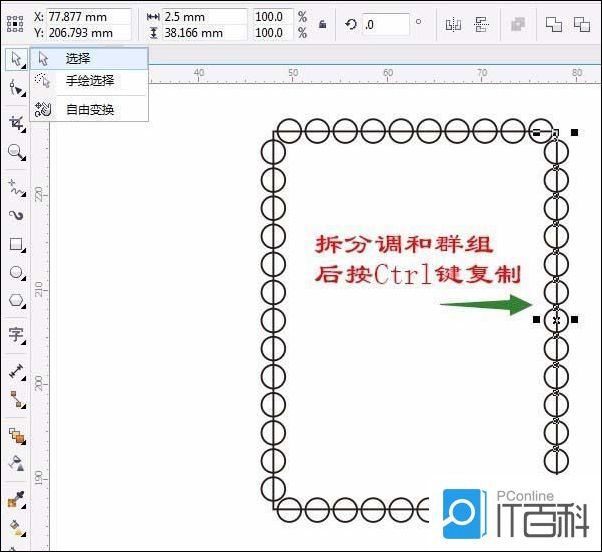602x552 pixels.
Task: Click the Y position field
Action: click(x=89, y=33)
